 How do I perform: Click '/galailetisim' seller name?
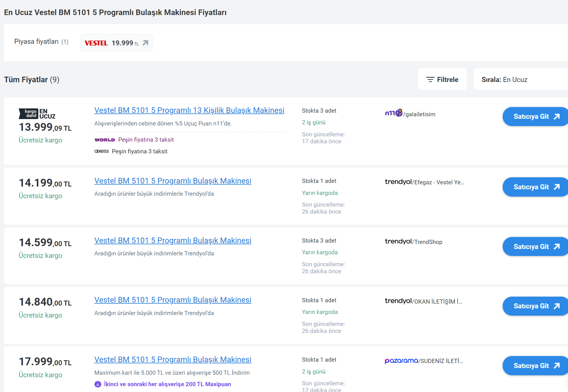pyautogui.click(x=419, y=114)
